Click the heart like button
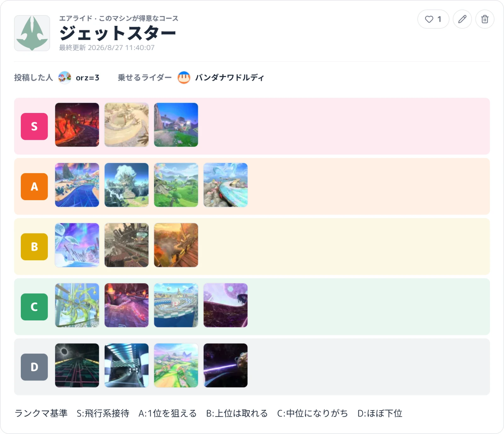The width and height of the screenshot is (504, 434). [433, 19]
